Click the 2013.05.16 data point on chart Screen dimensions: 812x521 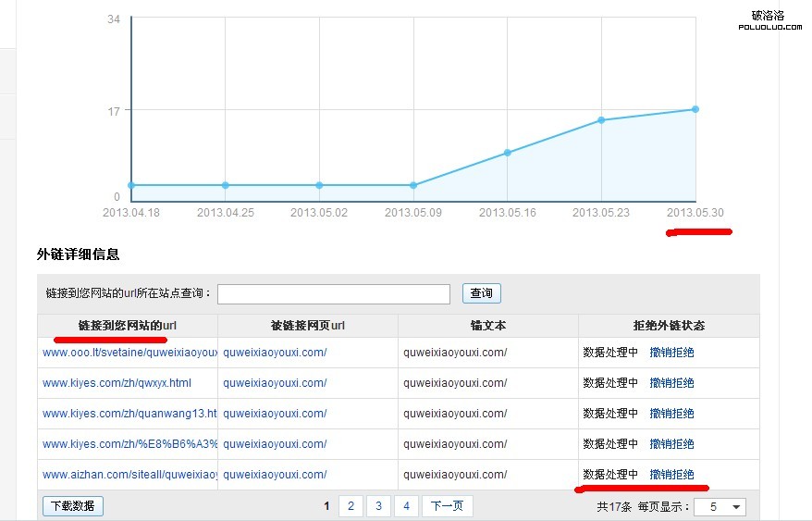point(507,153)
